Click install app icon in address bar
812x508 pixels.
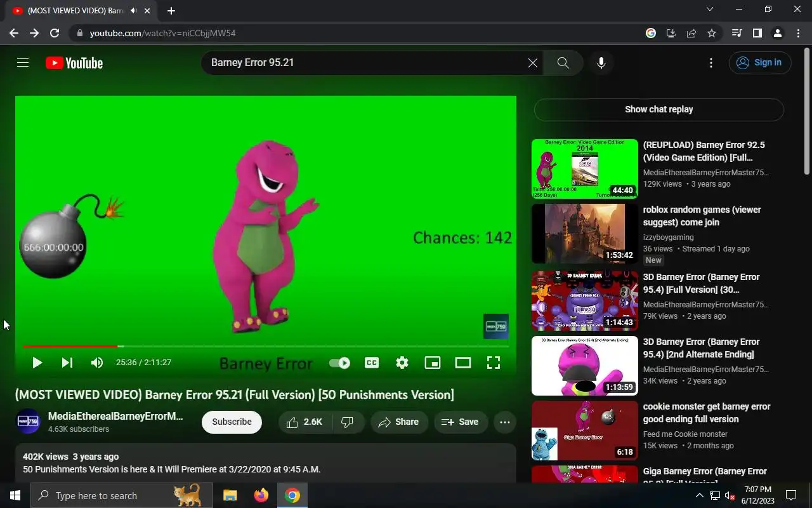coord(671,33)
